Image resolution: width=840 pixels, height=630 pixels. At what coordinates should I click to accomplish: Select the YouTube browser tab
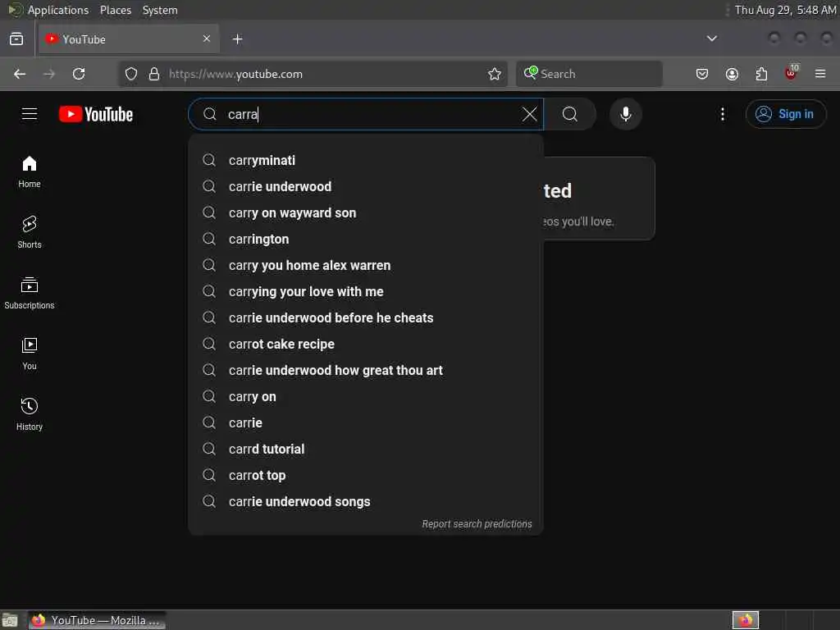click(x=129, y=39)
